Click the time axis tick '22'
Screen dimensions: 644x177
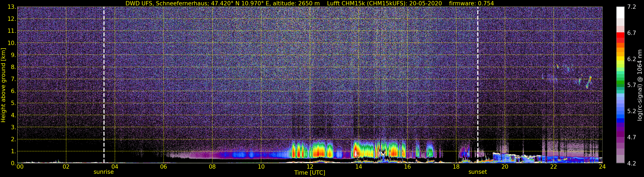point(554,167)
